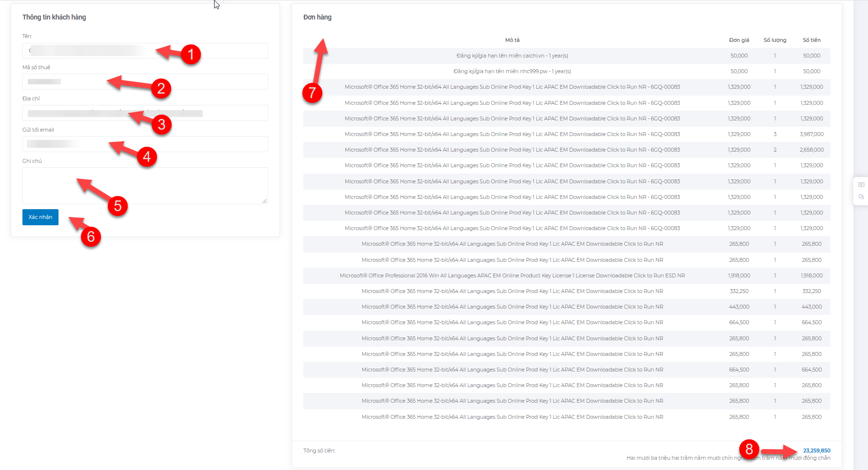This screenshot has height=470, width=868.
Task: Click the Đơn hàng heading
Action: (x=317, y=17)
